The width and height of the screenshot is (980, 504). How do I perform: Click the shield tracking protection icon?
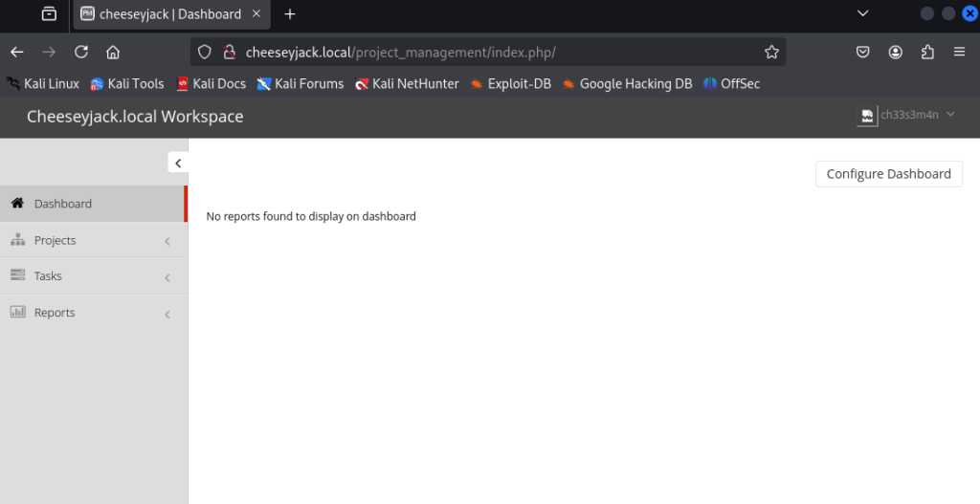pyautogui.click(x=205, y=52)
